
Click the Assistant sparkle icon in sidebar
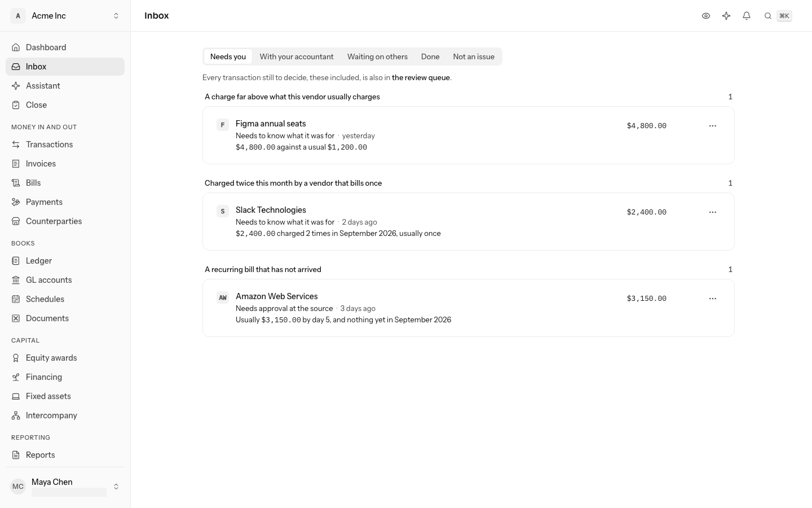click(x=16, y=86)
